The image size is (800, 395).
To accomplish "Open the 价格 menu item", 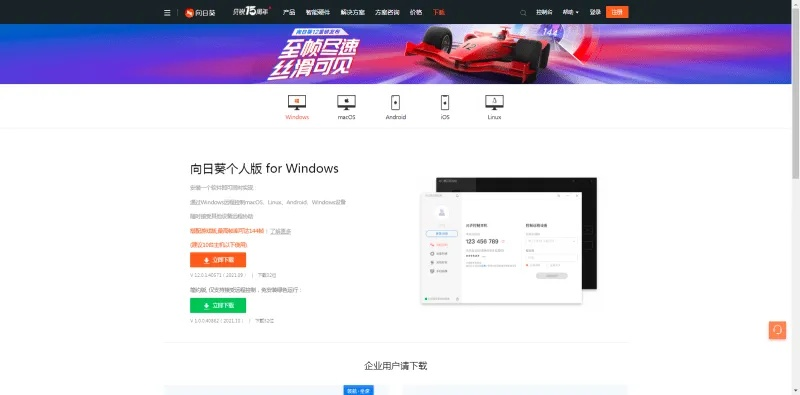I will (x=416, y=12).
